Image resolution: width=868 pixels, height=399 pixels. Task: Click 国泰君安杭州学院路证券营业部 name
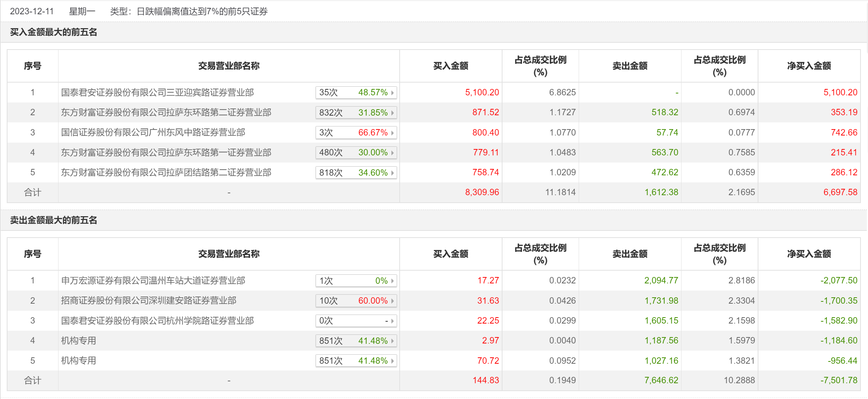[x=157, y=321]
